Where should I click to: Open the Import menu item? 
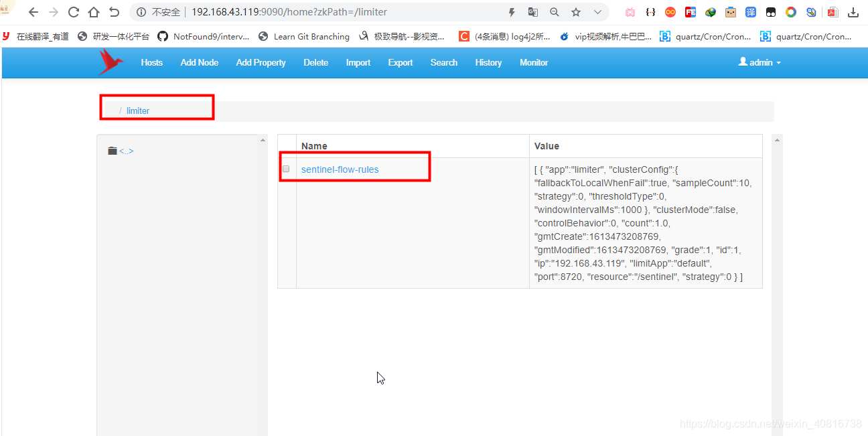[x=358, y=62]
